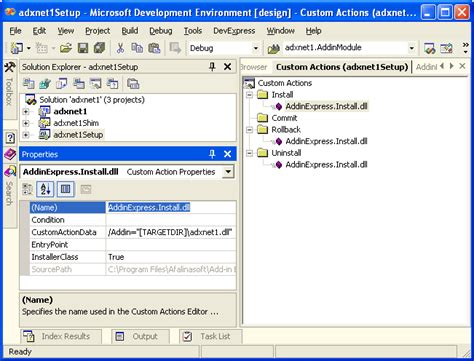Screen dimensions: 474x361
Task: Click the Properties Window toolbar icon at right
Action: pos(446,48)
